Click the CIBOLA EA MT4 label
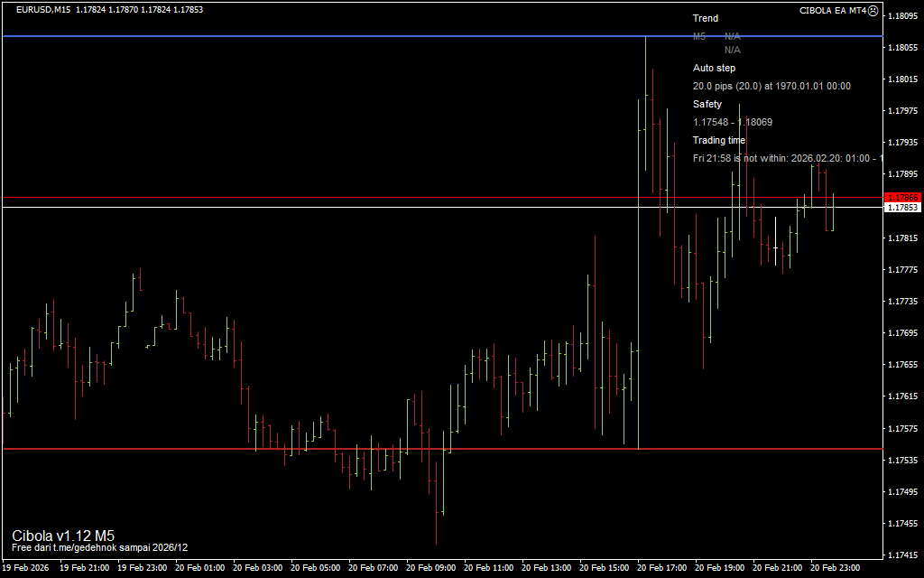The height and width of the screenshot is (578, 924). 832,11
